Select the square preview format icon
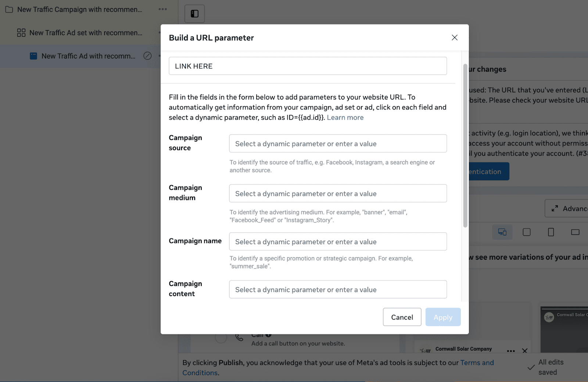 (x=527, y=232)
